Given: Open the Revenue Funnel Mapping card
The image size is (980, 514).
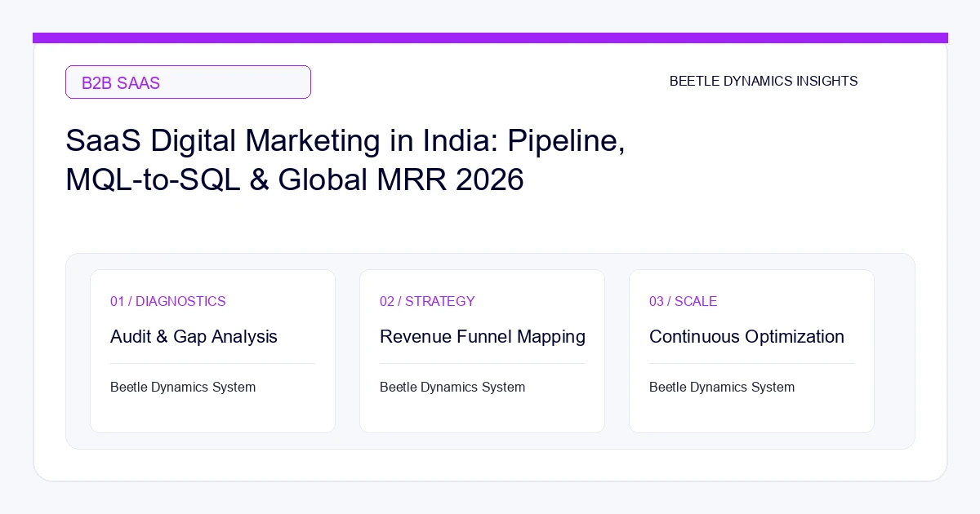Looking at the screenshot, I should (x=482, y=351).
